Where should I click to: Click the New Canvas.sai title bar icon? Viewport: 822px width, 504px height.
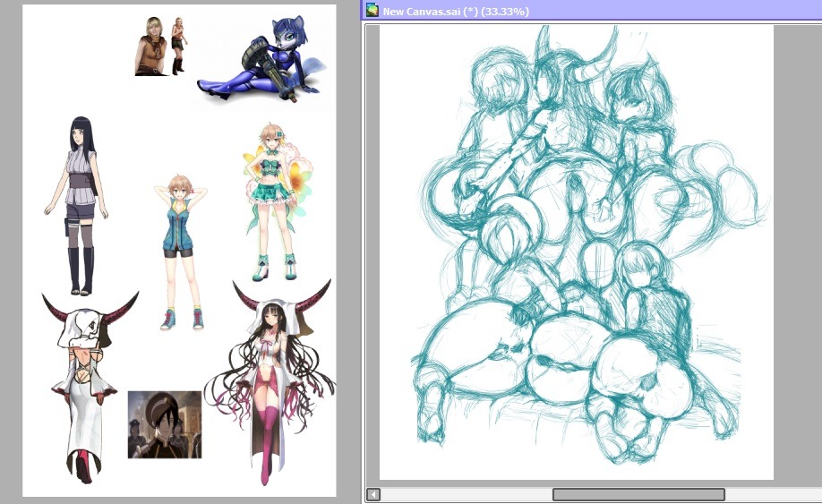coord(372,11)
